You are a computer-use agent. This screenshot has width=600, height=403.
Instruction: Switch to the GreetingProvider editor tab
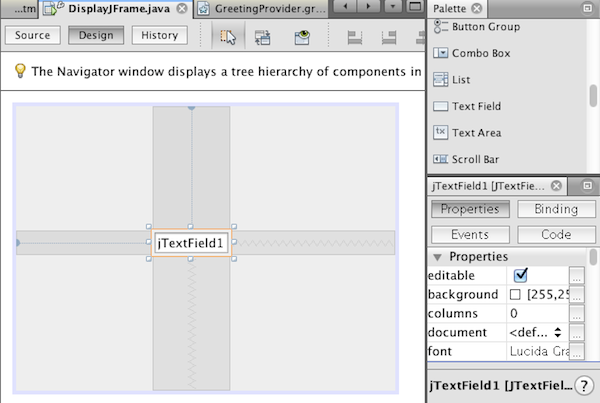coord(264,9)
